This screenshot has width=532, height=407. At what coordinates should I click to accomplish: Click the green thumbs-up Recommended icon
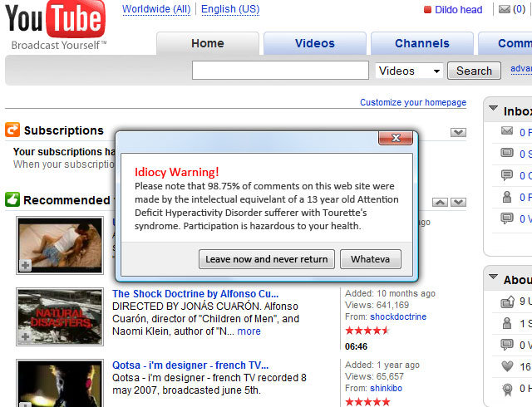point(12,200)
